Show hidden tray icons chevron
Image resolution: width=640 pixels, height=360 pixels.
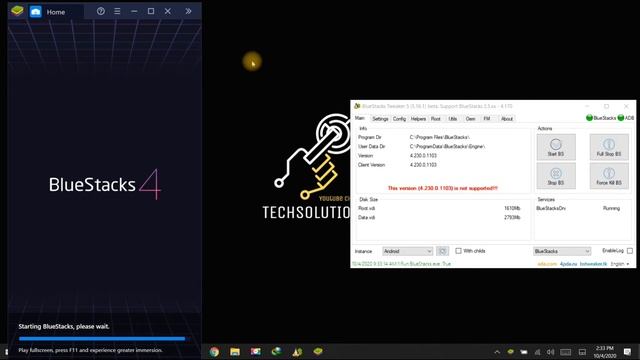(x=497, y=352)
